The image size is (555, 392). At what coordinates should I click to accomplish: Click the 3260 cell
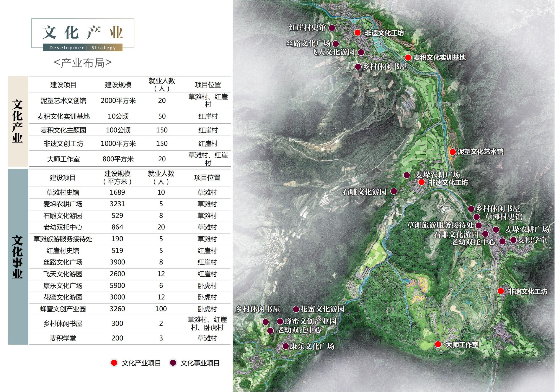pyautogui.click(x=118, y=309)
